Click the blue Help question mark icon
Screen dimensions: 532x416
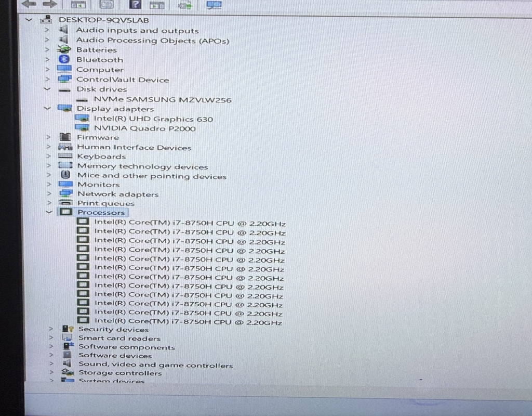(x=135, y=4)
